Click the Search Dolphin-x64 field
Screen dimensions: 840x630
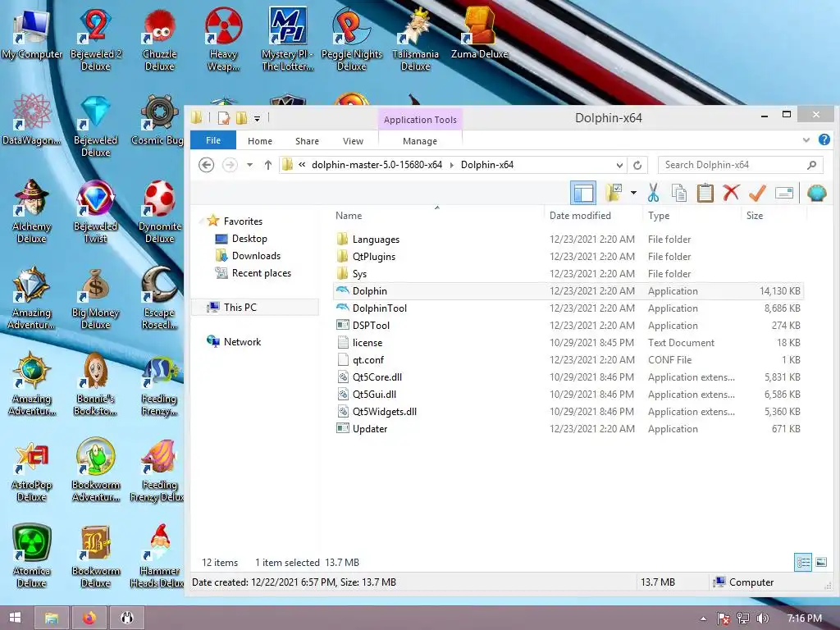pos(741,165)
